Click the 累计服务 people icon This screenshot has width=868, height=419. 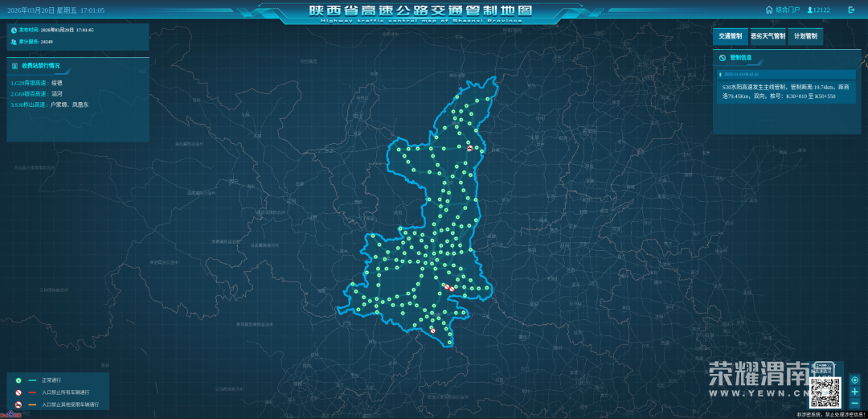[14, 41]
